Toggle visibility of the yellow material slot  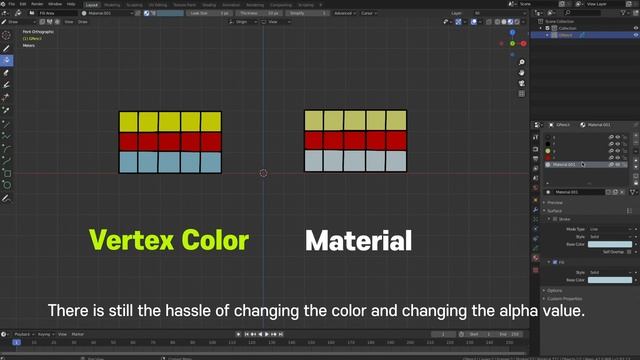coord(618,151)
